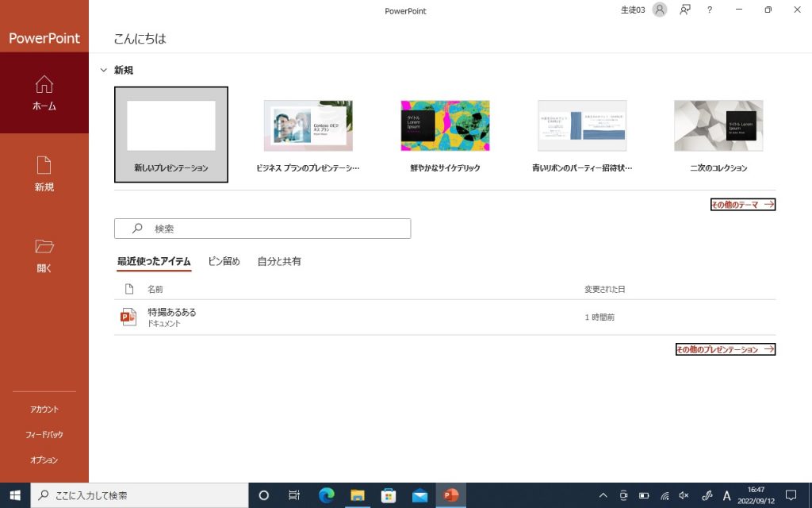
Task: Show hidden system tray icons
Action: tap(603, 495)
